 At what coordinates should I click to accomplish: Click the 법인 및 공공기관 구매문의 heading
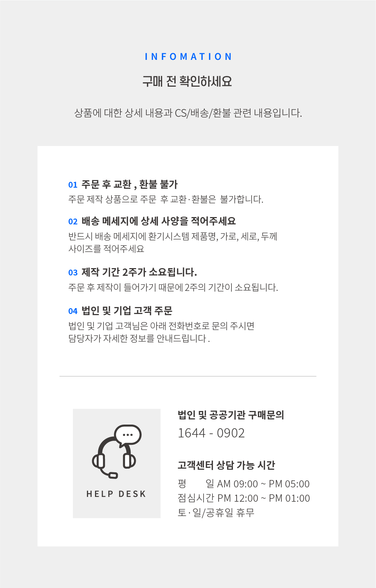tap(231, 415)
